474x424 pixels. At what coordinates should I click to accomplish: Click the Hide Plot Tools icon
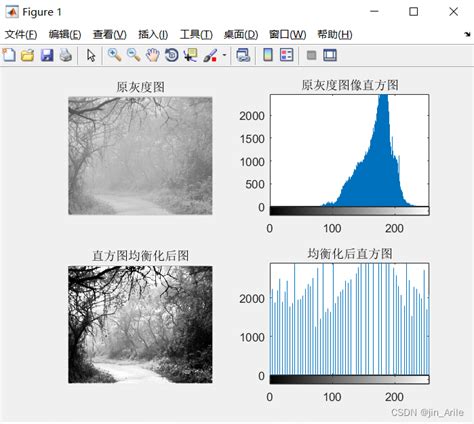pos(311,55)
